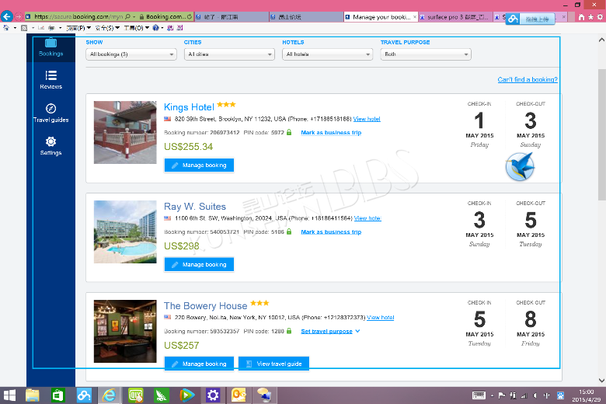Open the Windows Store taskbar icon
The width and height of the screenshot is (606, 404).
click(58, 395)
